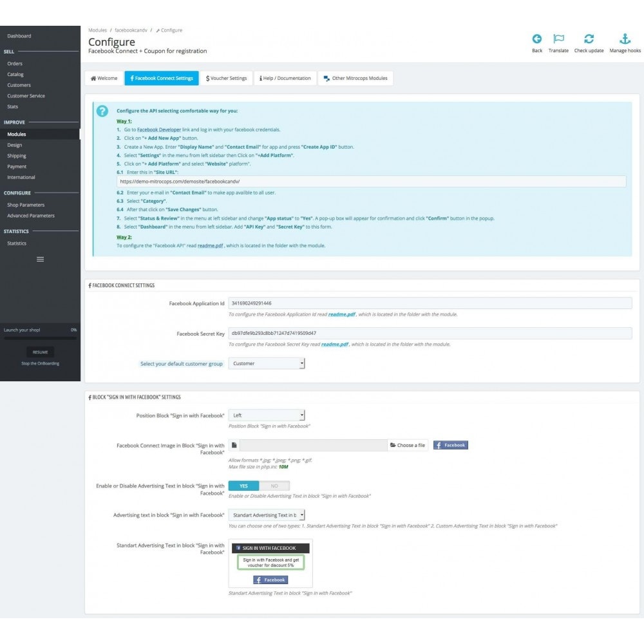Click the RESUME onboarding button
This screenshot has width=644, height=644.
pos(40,352)
